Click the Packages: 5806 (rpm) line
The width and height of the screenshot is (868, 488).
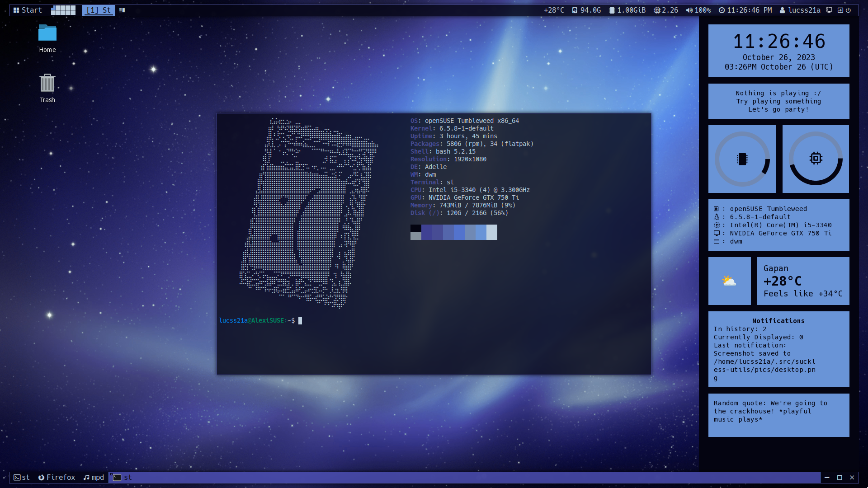[x=472, y=144]
